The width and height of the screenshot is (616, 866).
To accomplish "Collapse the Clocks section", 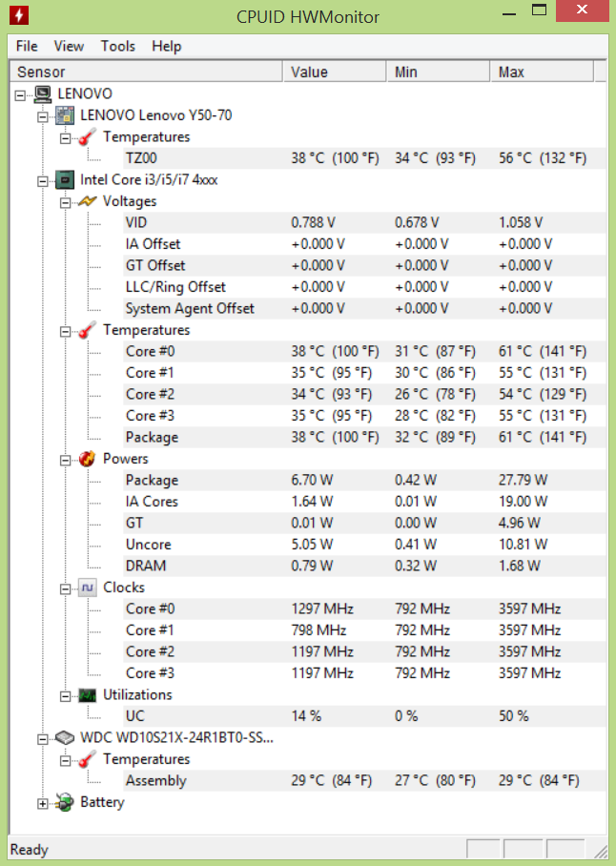I will click(x=65, y=588).
